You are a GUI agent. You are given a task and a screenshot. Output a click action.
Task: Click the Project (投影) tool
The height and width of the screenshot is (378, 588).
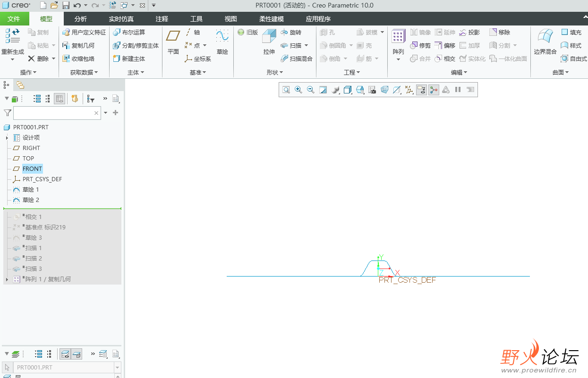pos(469,32)
